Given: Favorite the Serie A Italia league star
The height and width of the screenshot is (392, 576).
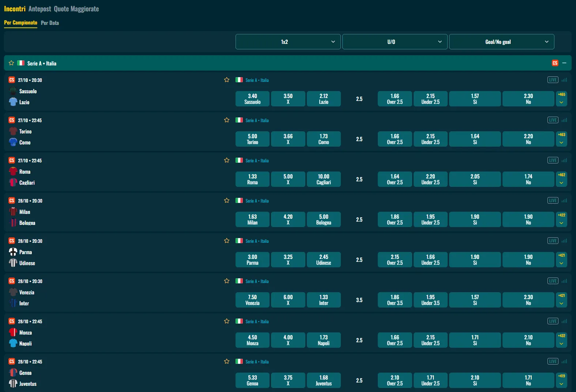Looking at the screenshot, I should point(11,63).
